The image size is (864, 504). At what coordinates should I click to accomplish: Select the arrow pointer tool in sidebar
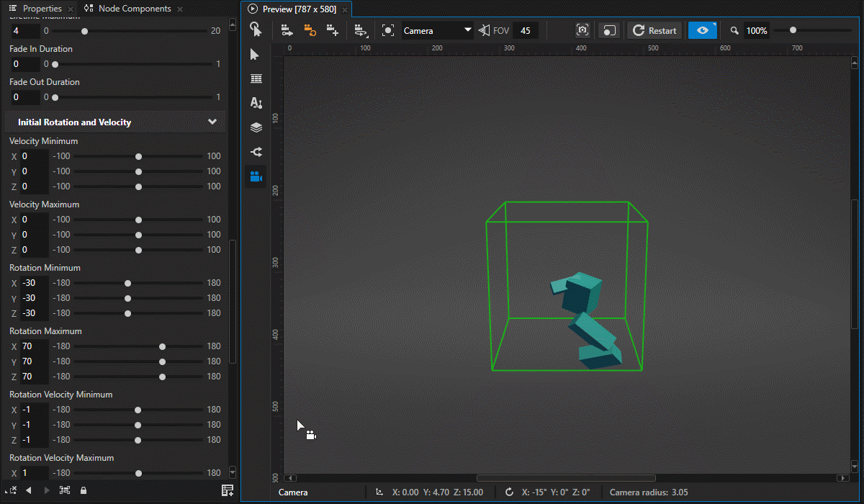pyautogui.click(x=255, y=55)
